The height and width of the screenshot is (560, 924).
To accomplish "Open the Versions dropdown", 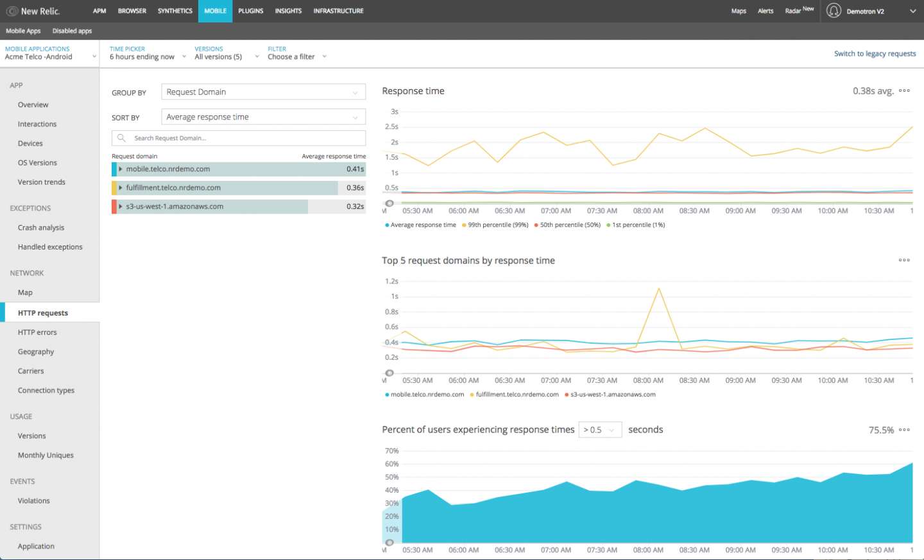I will (227, 53).
